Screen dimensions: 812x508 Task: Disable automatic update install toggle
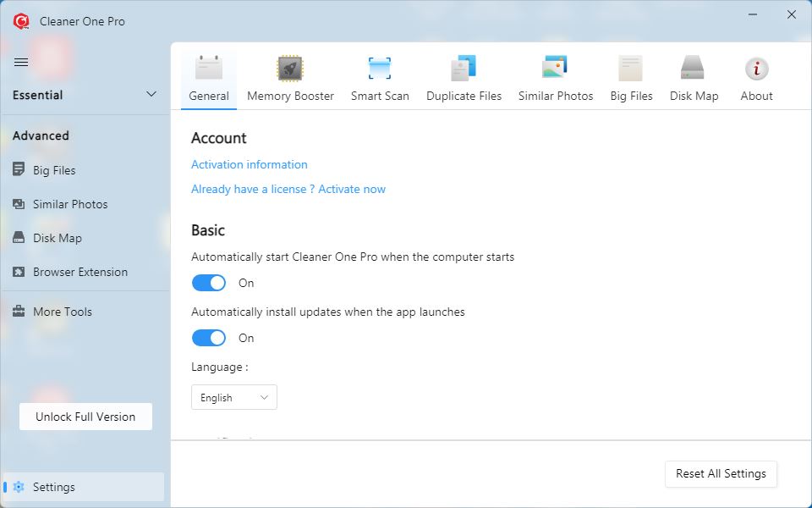click(209, 338)
